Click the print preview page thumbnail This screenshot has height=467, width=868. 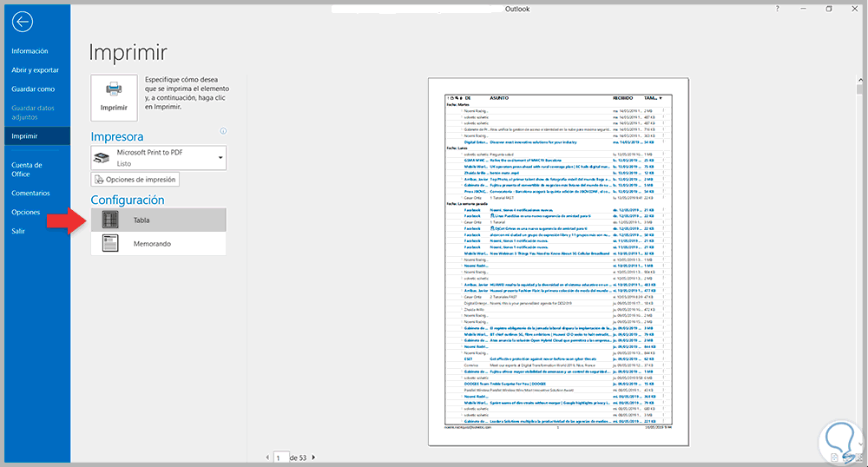tap(558, 262)
